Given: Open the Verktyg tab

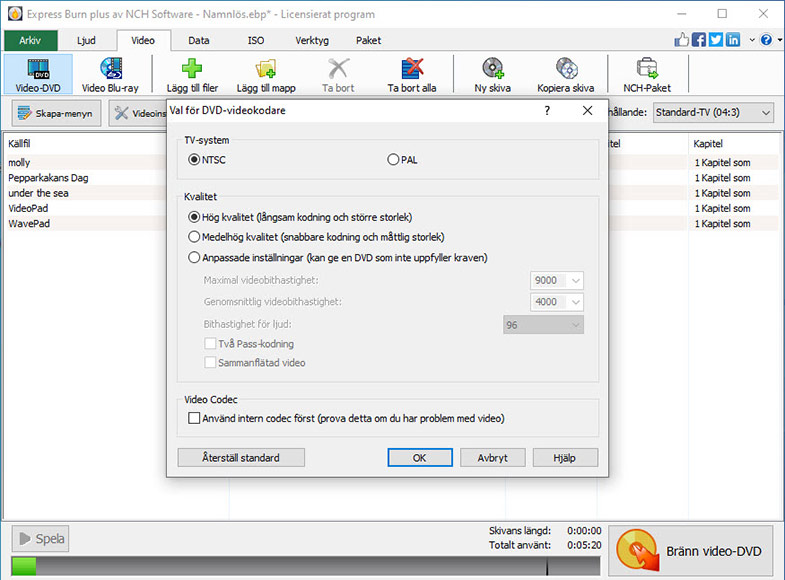Looking at the screenshot, I should point(312,41).
